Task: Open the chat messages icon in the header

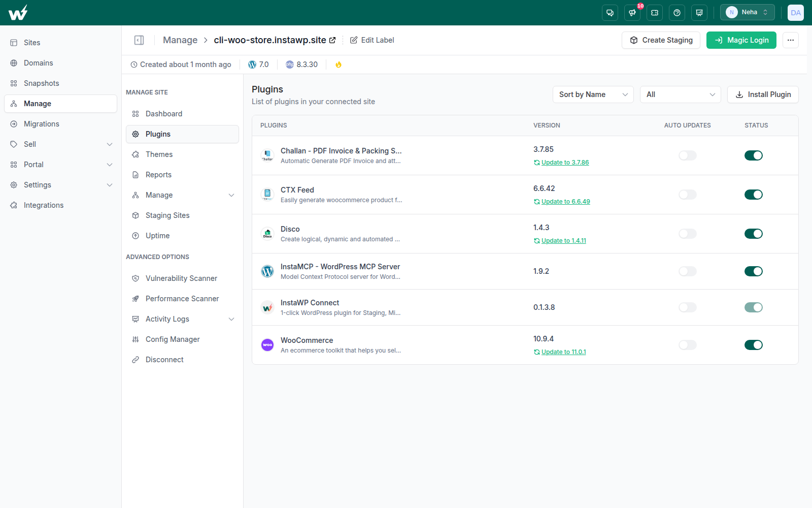Action: tap(610, 13)
